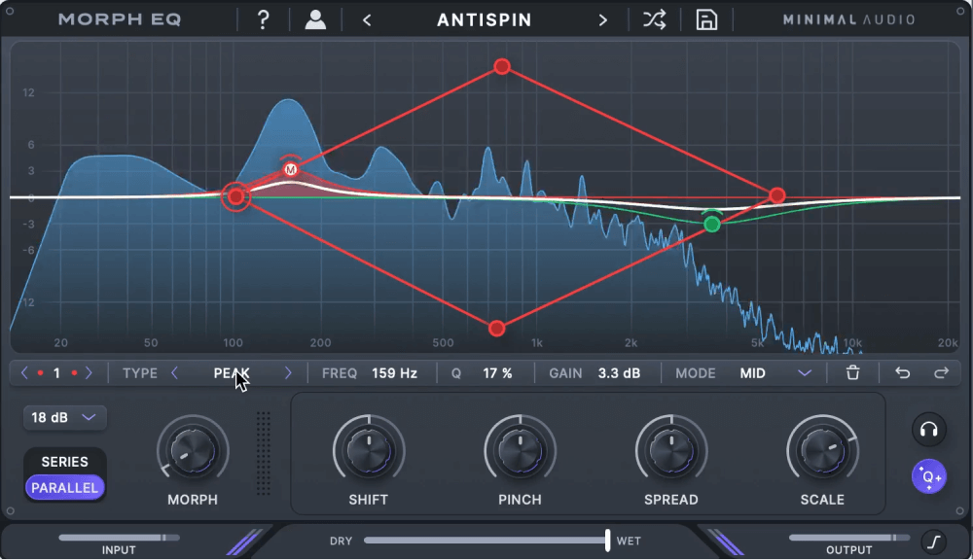Toggle the headphones solo listen icon
The height and width of the screenshot is (560, 973).
click(928, 429)
